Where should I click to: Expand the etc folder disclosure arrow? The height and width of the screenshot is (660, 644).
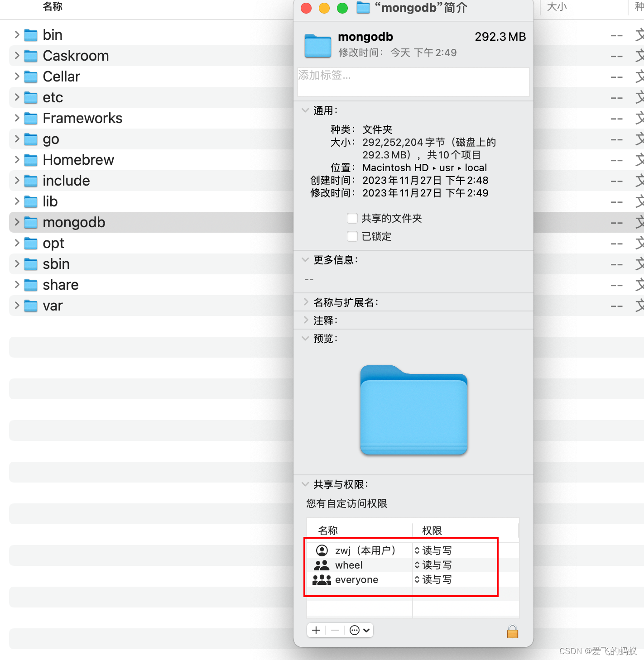17,97
